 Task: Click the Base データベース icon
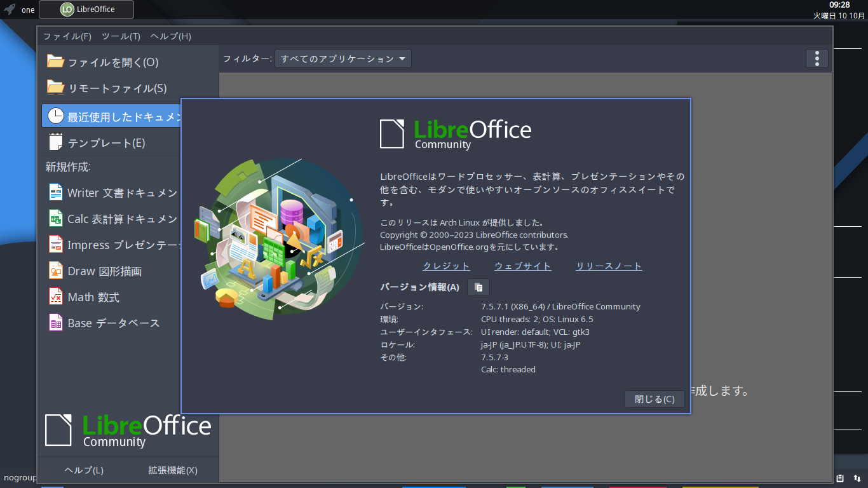coord(56,323)
